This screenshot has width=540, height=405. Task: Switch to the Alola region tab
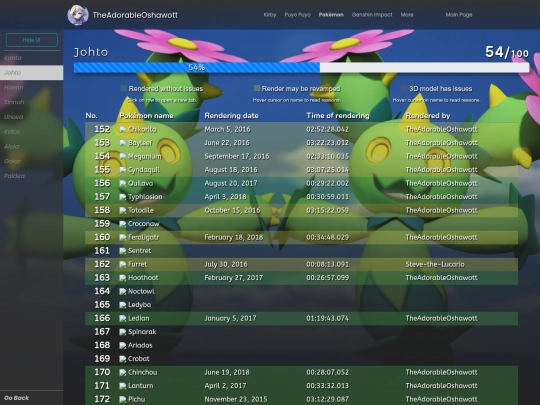31,146
